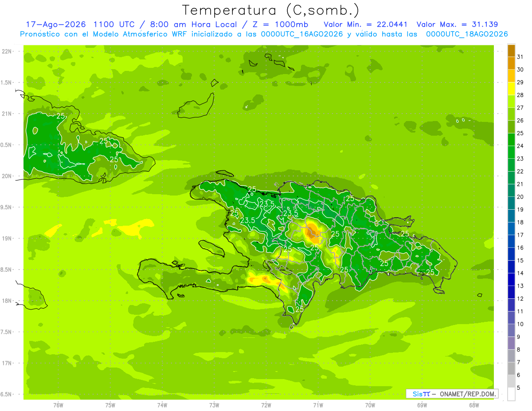Viewport: 532px width, 411px height.
Task: Click the "71W" longitude label
Action: 318,405
